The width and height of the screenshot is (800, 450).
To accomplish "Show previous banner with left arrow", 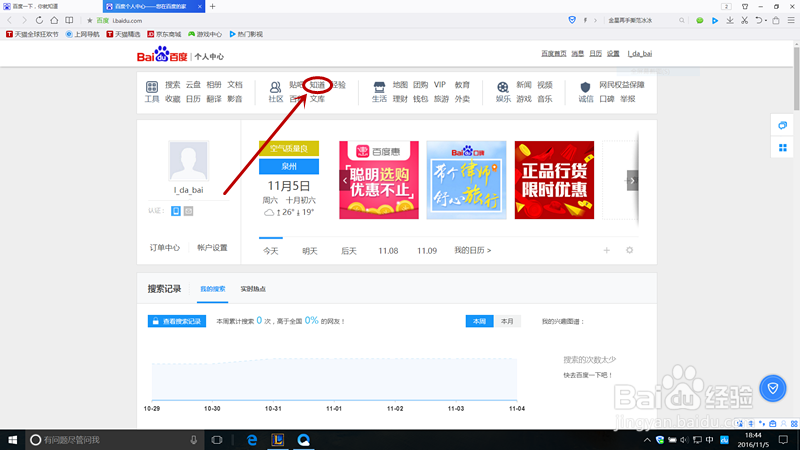I will point(345,180).
